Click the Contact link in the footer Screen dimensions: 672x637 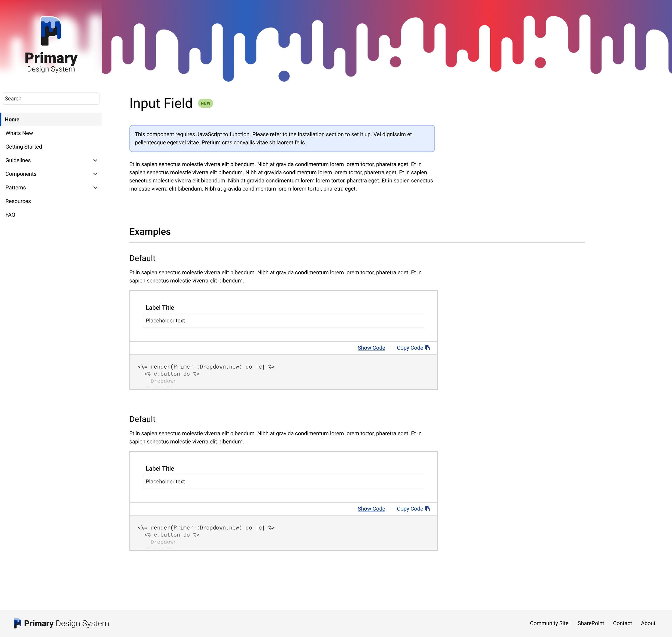click(622, 623)
